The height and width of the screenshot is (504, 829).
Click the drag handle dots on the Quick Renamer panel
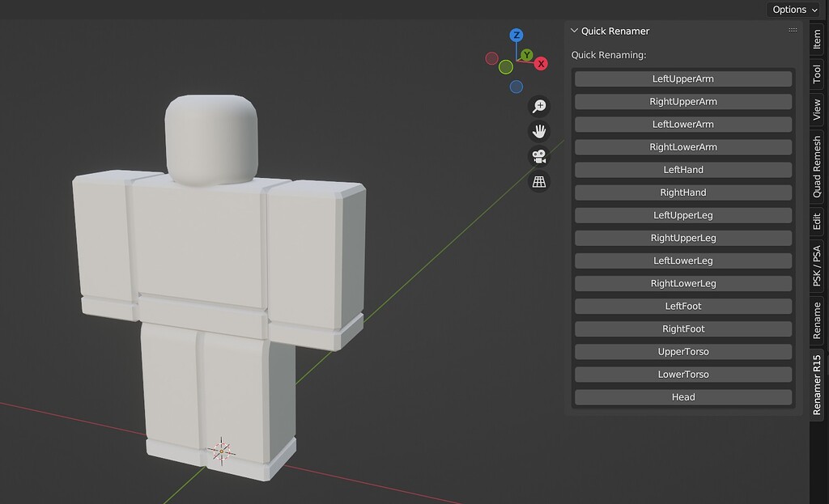[792, 29]
